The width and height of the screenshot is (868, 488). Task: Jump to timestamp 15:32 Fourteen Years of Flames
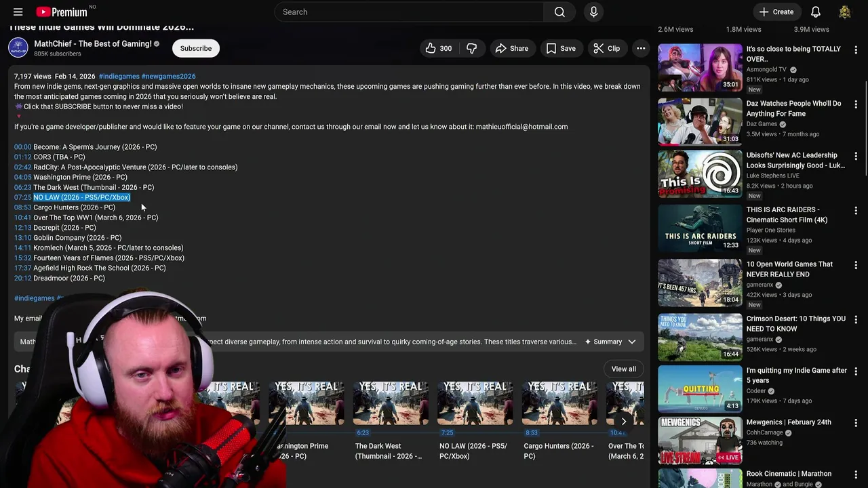(x=22, y=258)
